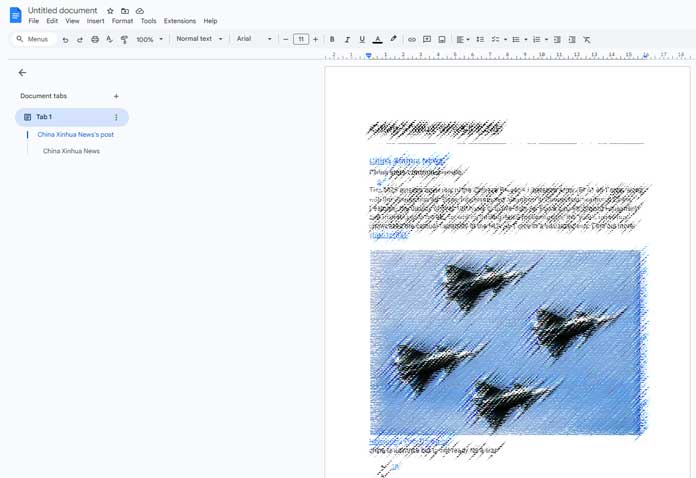Toggle bold formatting
Viewport: 696px width, 478px height.
pyautogui.click(x=332, y=40)
